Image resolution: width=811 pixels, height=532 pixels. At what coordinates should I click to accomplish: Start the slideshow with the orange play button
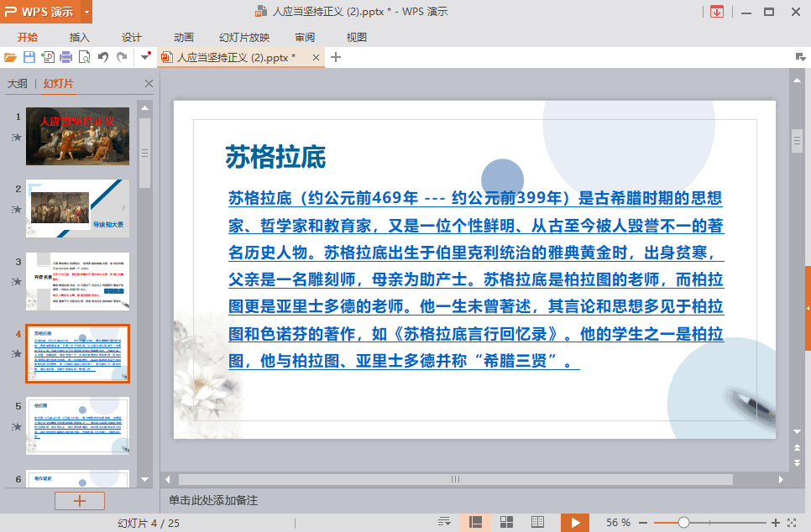[x=575, y=522]
